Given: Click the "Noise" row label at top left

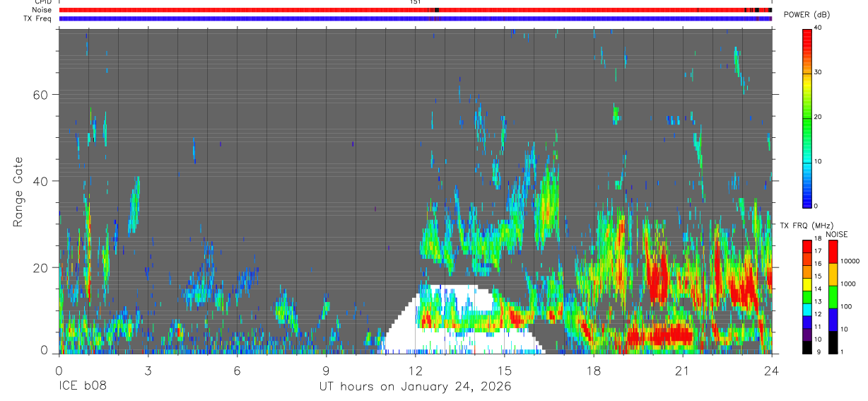Looking at the screenshot, I should pos(42,10).
